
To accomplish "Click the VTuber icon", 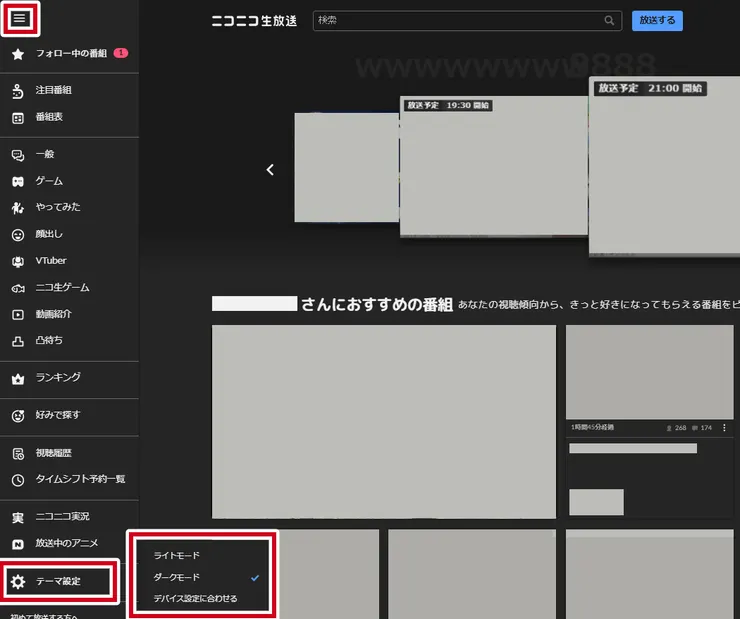I will [18, 261].
